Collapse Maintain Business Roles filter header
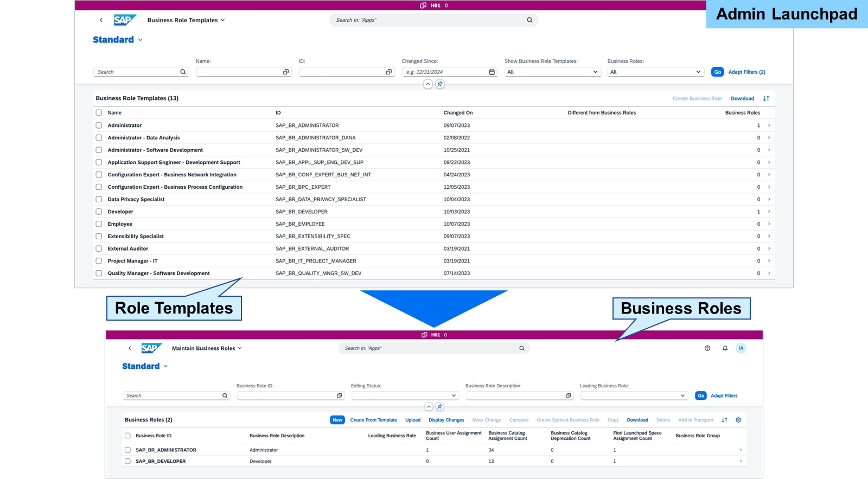This screenshot has width=868, height=479. [429, 407]
